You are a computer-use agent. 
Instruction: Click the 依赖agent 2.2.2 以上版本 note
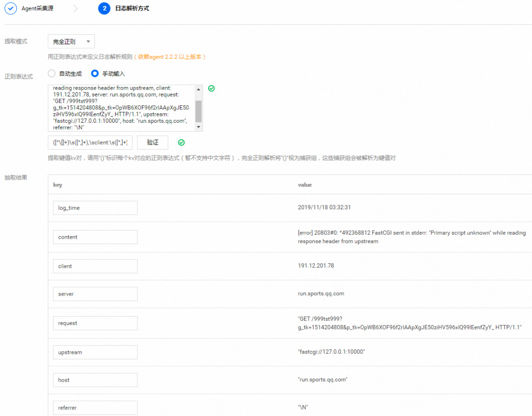click(x=170, y=57)
